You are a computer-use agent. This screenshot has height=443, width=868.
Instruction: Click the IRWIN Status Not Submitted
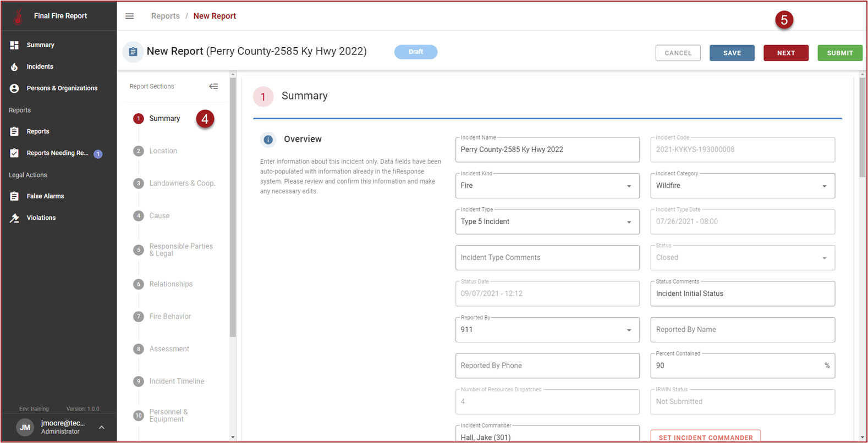(x=679, y=402)
